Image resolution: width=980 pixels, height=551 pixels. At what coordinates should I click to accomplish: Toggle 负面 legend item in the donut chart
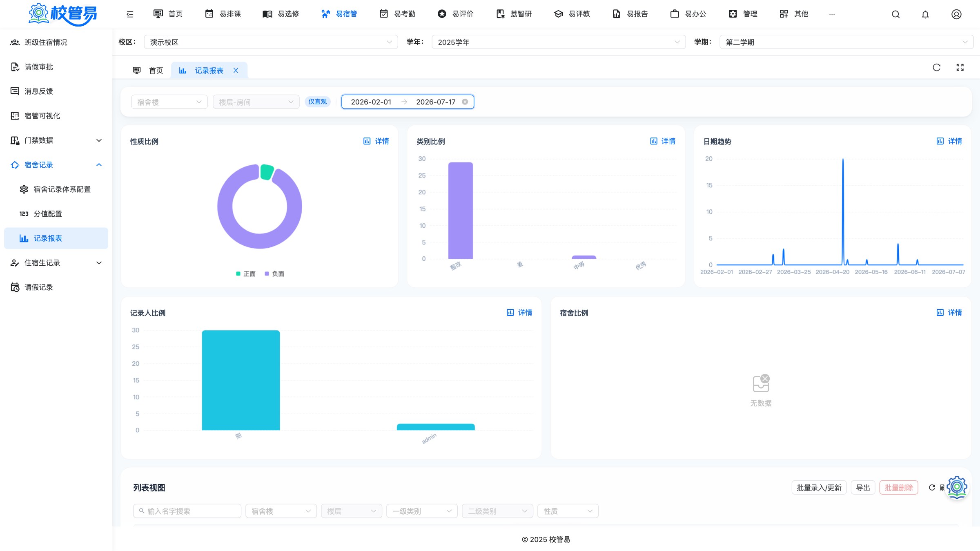274,274
